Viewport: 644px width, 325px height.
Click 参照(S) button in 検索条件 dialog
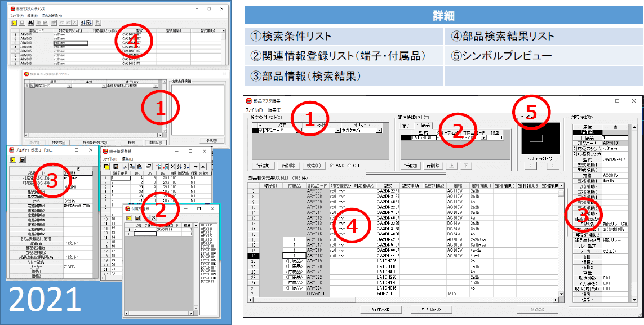[211, 140]
